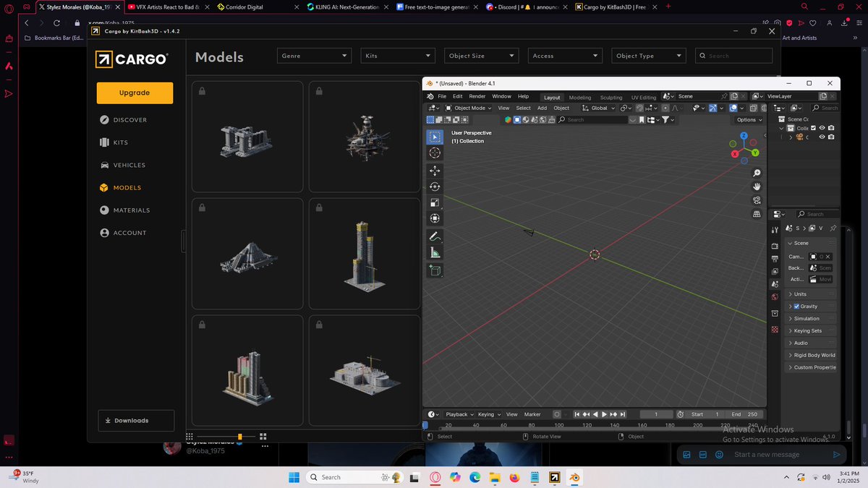This screenshot has height=488, width=868.
Task: Expand the Units panel
Action: coord(811,294)
